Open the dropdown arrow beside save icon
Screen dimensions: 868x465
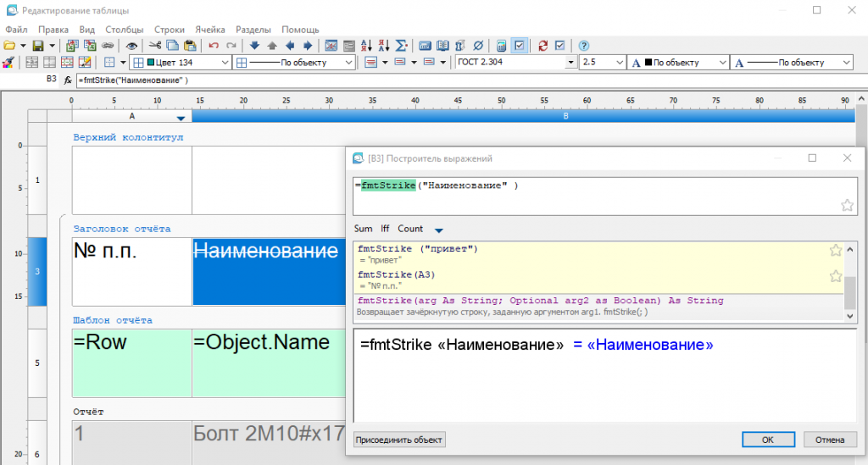52,46
